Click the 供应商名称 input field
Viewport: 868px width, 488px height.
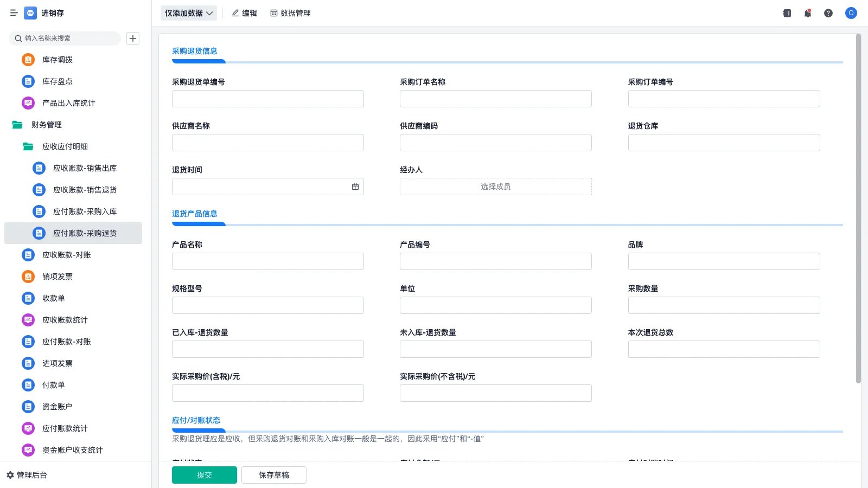(268, 143)
